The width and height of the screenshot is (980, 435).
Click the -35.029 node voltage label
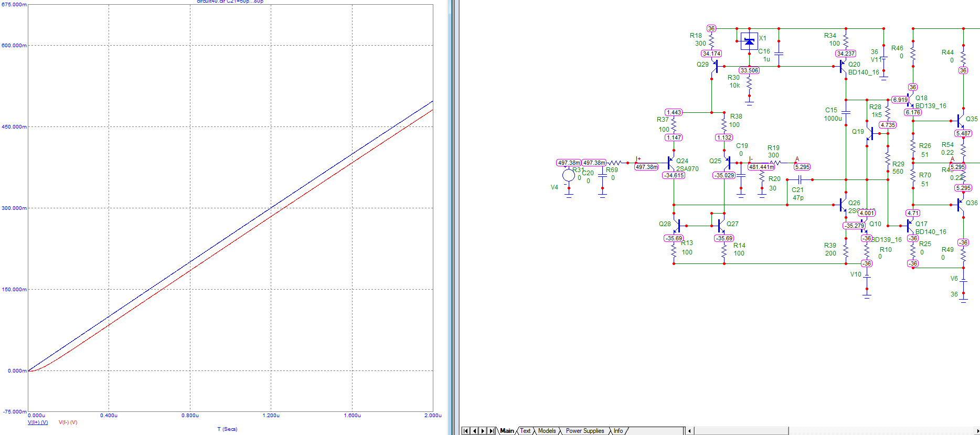pyautogui.click(x=724, y=175)
